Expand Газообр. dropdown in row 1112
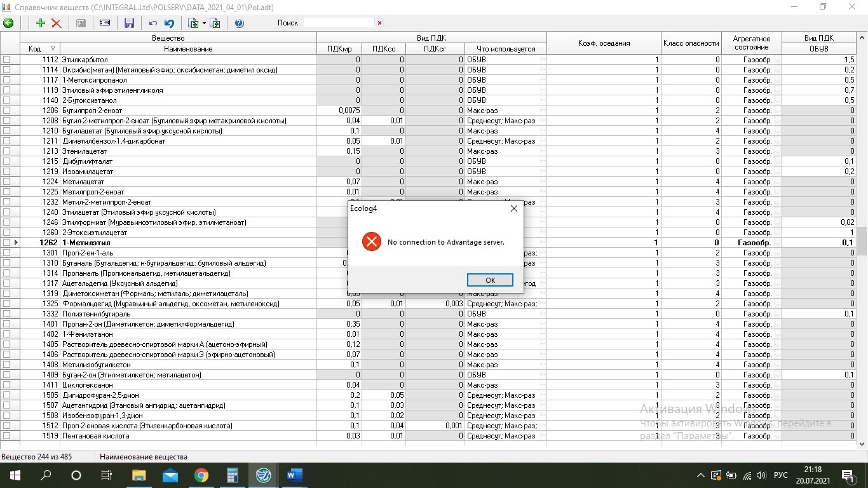Screen dimensions: 868x488 (x=777, y=60)
